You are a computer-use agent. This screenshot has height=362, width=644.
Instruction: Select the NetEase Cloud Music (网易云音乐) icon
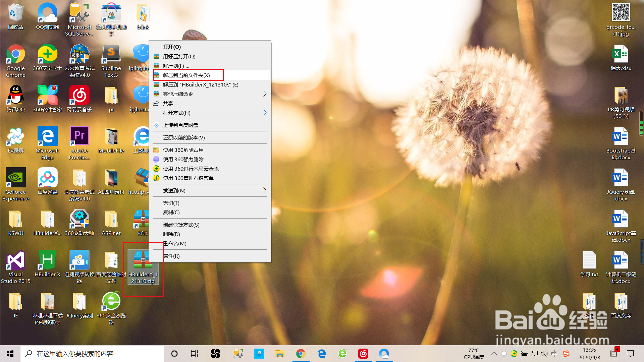[79, 95]
